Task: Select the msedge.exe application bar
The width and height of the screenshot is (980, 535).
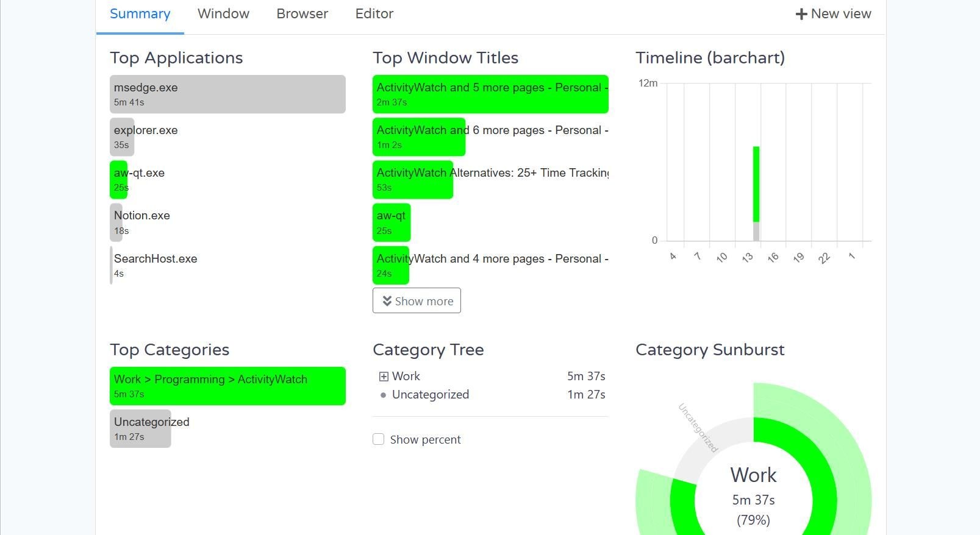Action: tap(227, 94)
